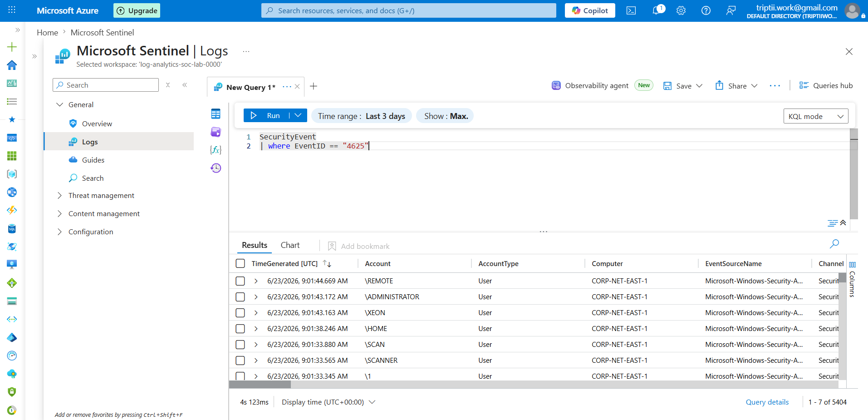Click the Create a resource plus icon
This screenshot has height=420, width=868.
coord(12,47)
